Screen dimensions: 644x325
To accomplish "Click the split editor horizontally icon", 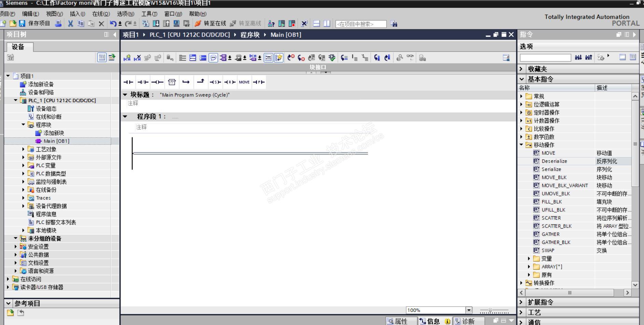I will (317, 24).
